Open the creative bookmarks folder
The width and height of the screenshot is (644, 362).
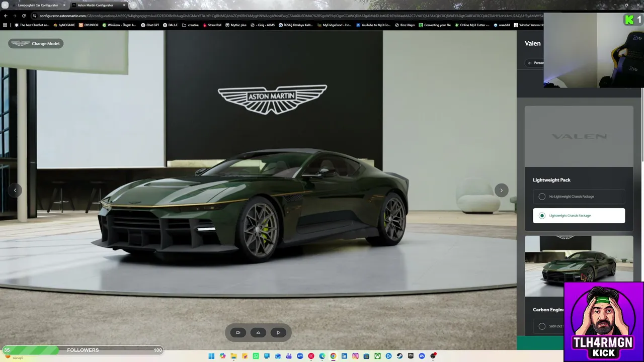(x=190, y=25)
